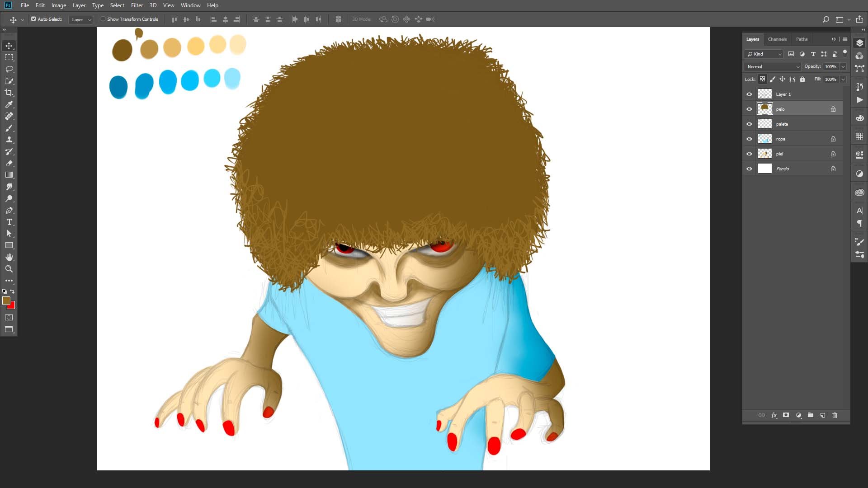Open the workspace switcher dropdown
868x488 pixels.
pos(842,19)
